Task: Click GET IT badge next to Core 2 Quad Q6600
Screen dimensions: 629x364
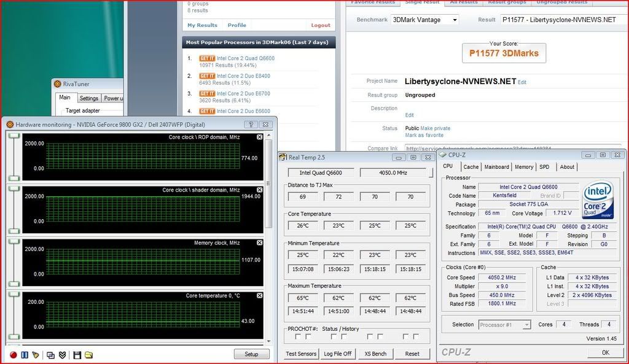Action: (207, 58)
